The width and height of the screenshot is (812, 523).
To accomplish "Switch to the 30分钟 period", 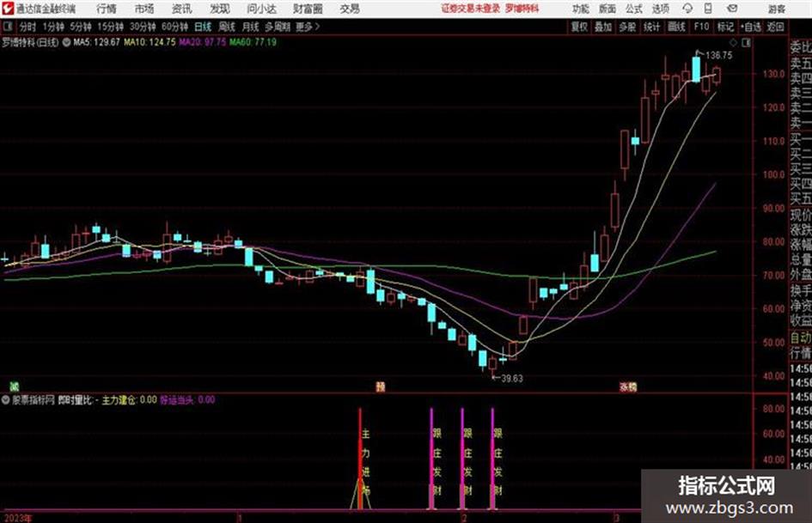I will pos(143,27).
